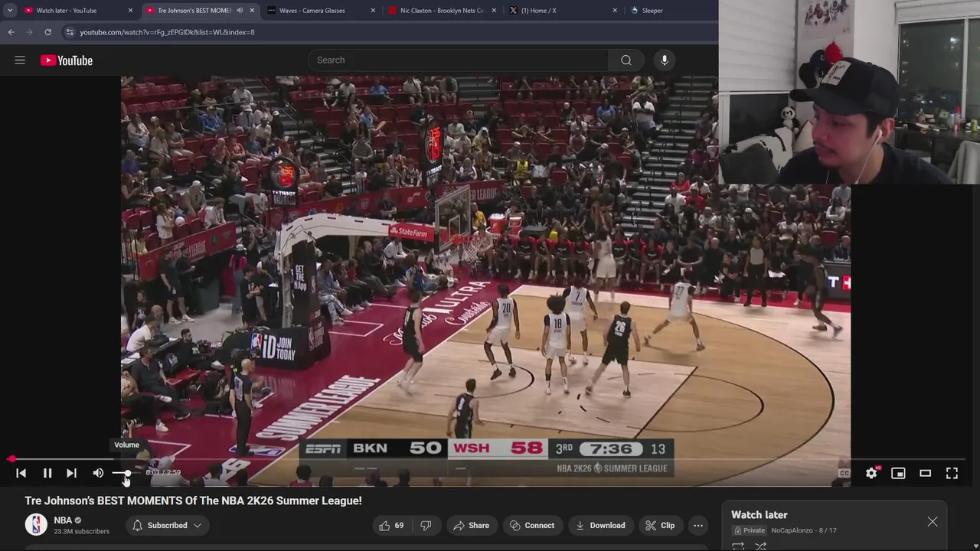Image resolution: width=980 pixels, height=551 pixels.
Task: Toggle theater mode
Action: point(925,473)
